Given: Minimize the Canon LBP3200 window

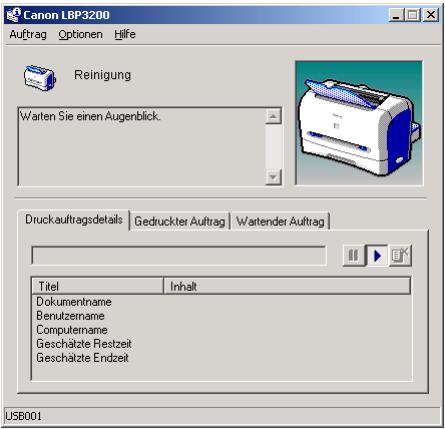Looking at the screenshot, I should point(397,15).
